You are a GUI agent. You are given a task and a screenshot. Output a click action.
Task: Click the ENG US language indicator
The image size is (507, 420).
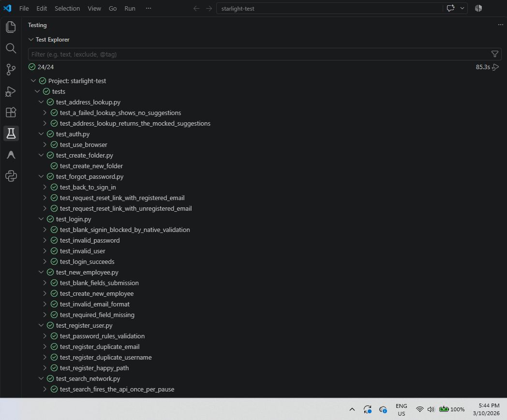tap(401, 410)
